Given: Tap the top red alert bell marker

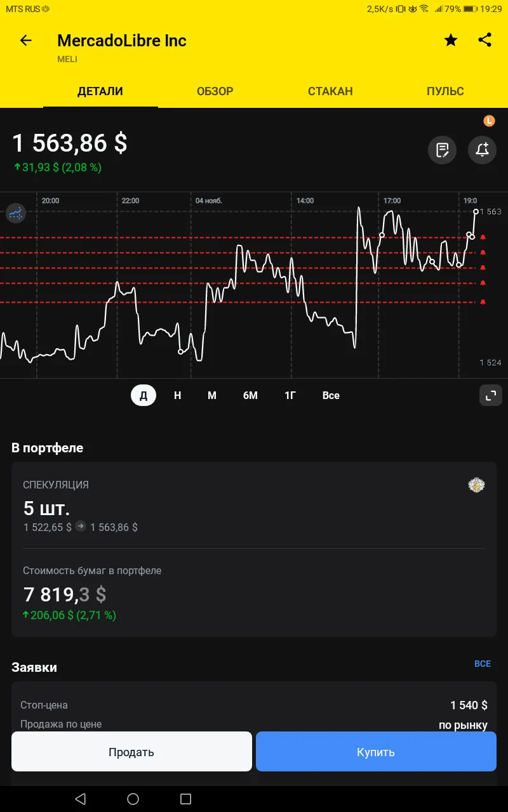Looking at the screenshot, I should pos(483,237).
